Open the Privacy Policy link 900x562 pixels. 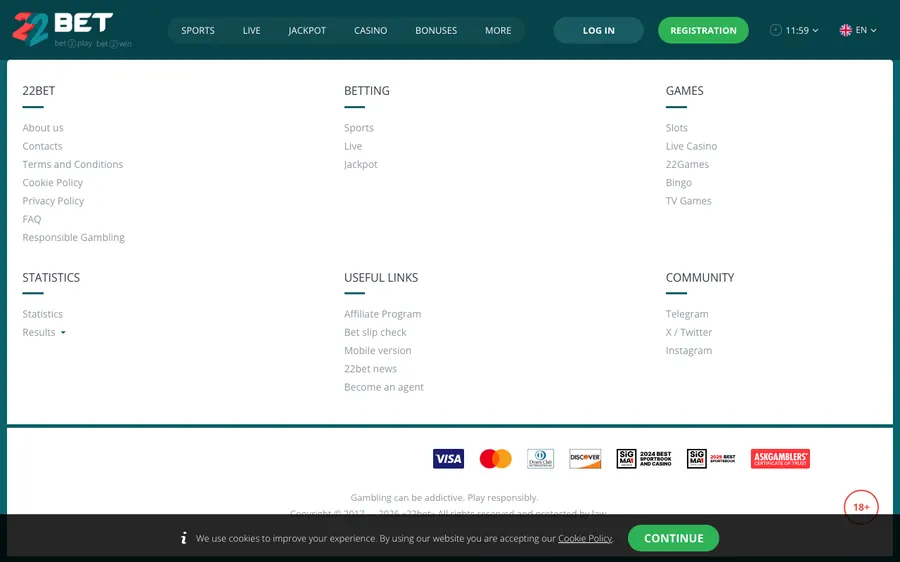53,201
